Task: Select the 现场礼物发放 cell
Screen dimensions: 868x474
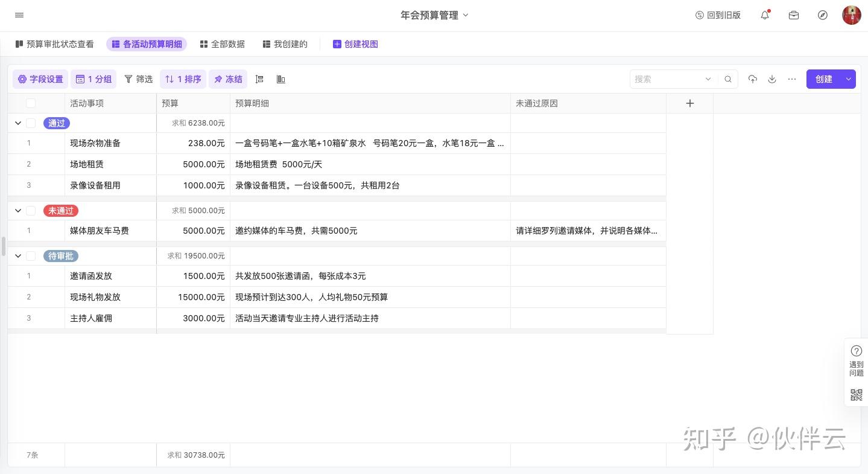Action: pyautogui.click(x=110, y=297)
